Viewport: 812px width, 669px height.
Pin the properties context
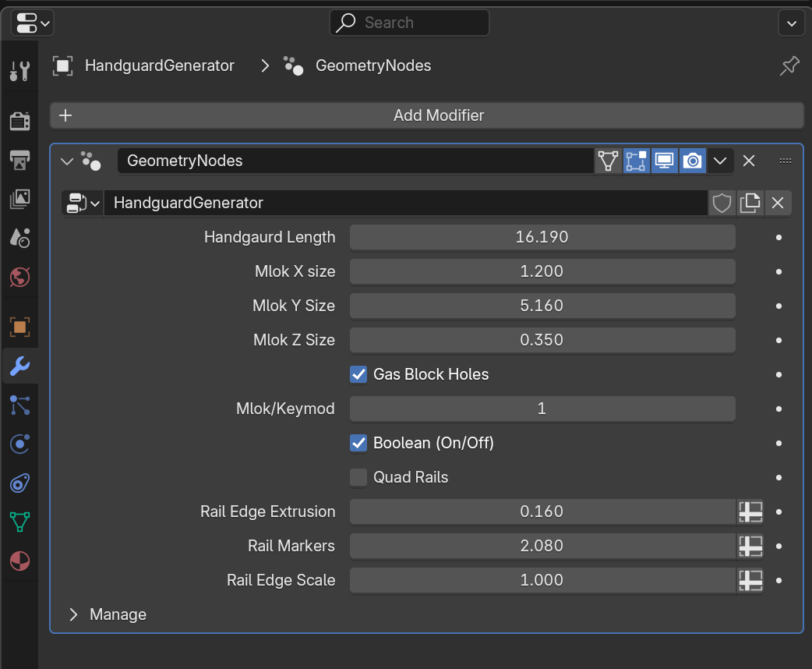pos(789,65)
